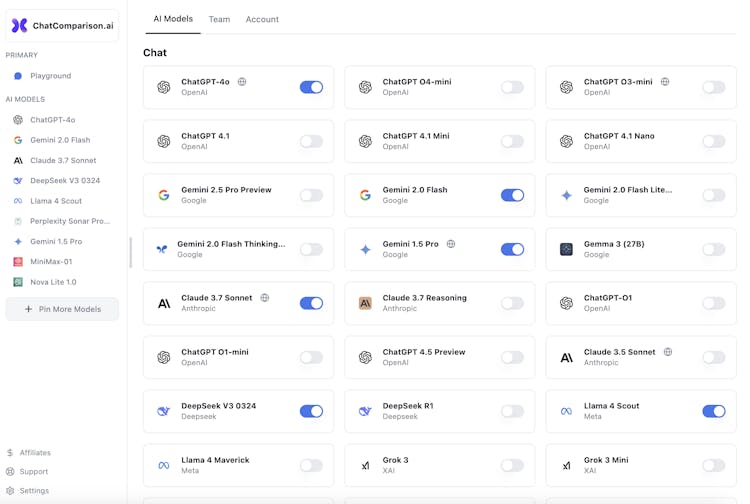
Task: Turn on the Gemini 2.5 Pro Preview toggle
Action: click(x=311, y=195)
